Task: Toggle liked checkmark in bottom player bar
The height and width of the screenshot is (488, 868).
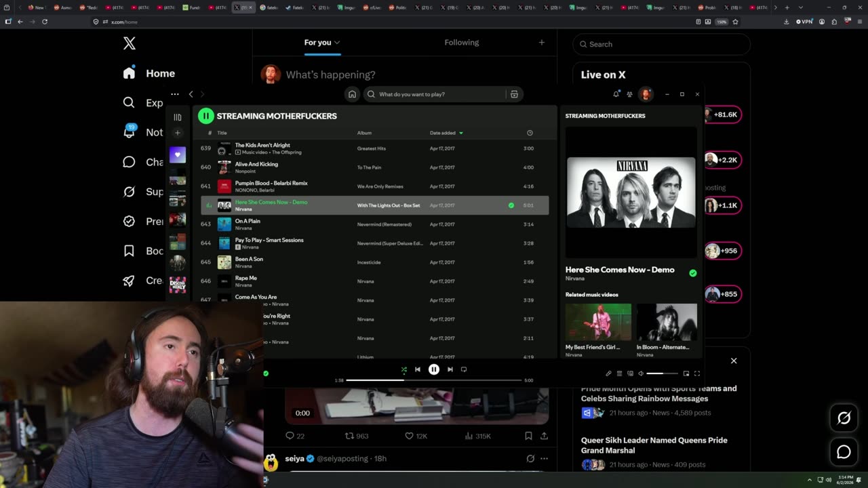Action: click(266, 373)
